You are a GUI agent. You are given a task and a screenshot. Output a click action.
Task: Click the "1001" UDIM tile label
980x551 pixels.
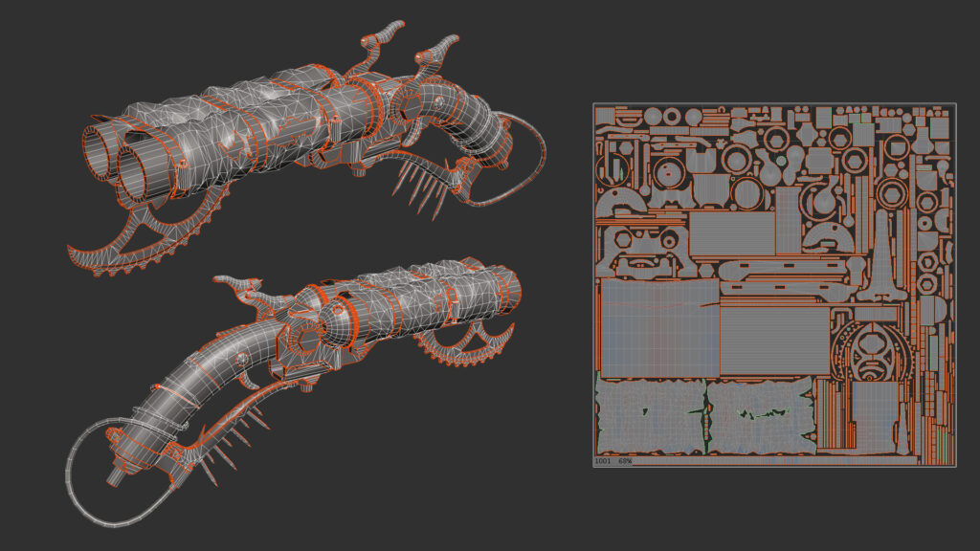603,461
